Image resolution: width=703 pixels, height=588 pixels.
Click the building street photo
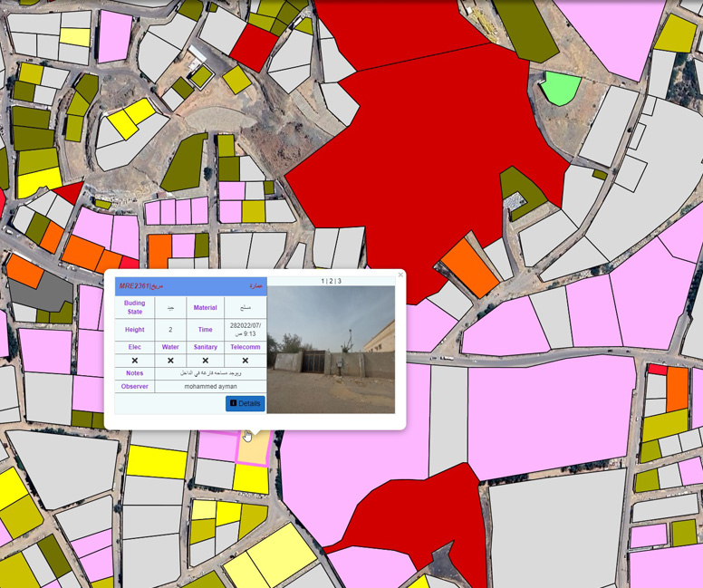[331, 350]
